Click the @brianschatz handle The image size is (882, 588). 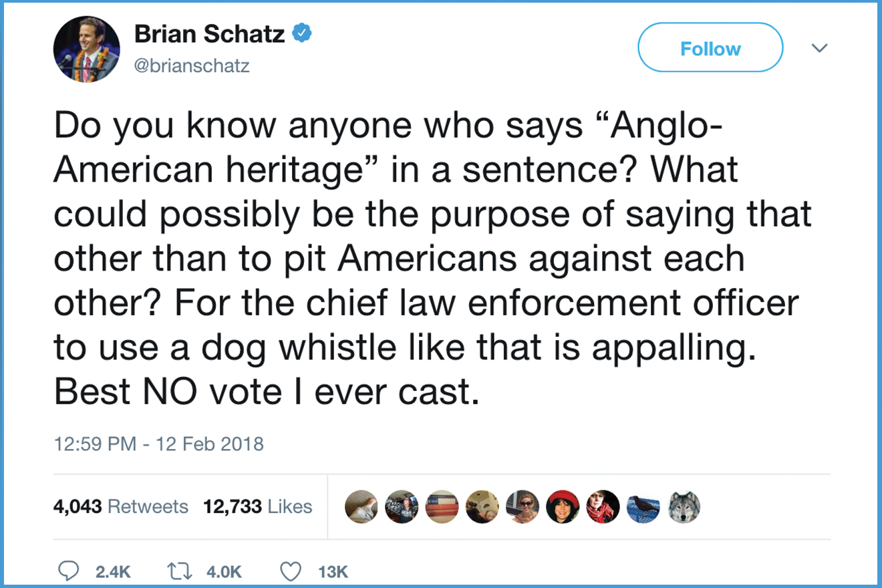click(x=193, y=65)
